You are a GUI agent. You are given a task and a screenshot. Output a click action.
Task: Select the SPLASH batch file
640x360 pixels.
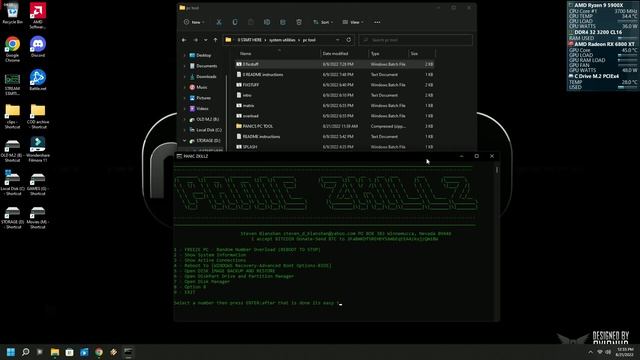pos(335,147)
